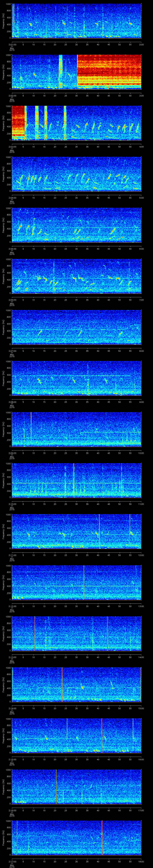153x868 pixels.
Task: Select the spectrogram panel starting at 2:07:00
Action: click(77, 327)
